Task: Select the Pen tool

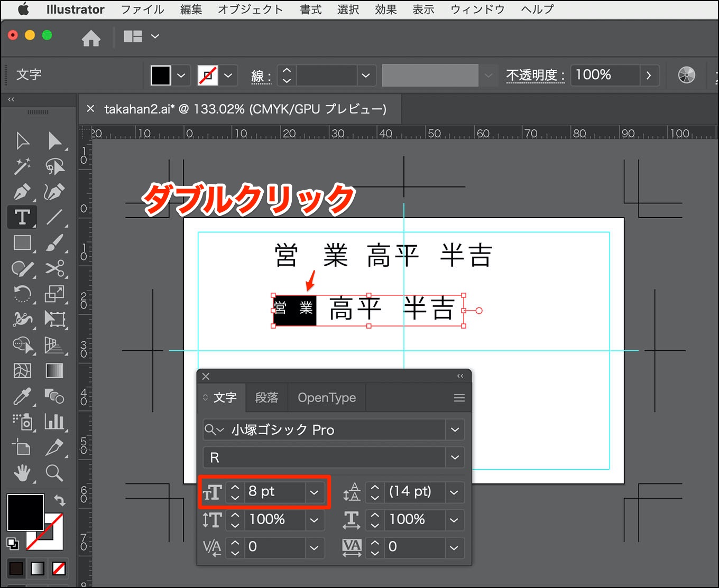Action: coord(22,192)
